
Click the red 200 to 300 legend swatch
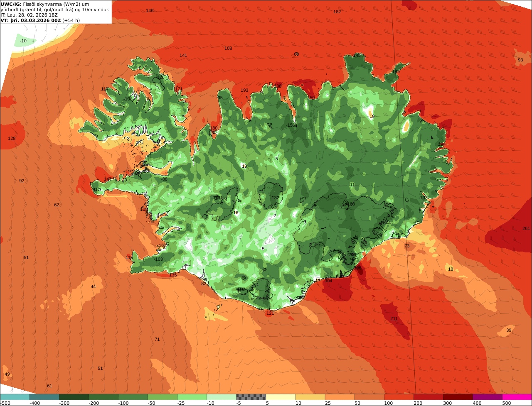pos(428,397)
